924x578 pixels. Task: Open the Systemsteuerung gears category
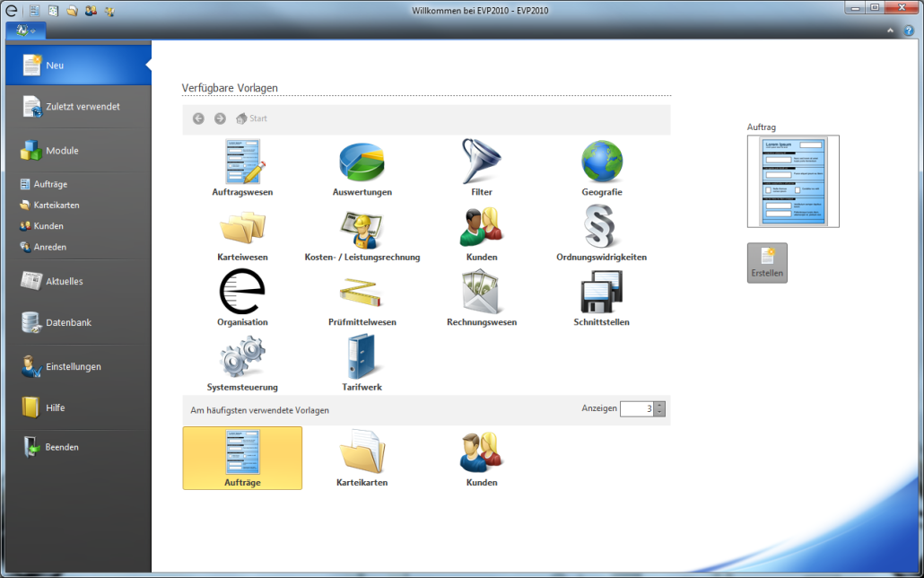(242, 363)
